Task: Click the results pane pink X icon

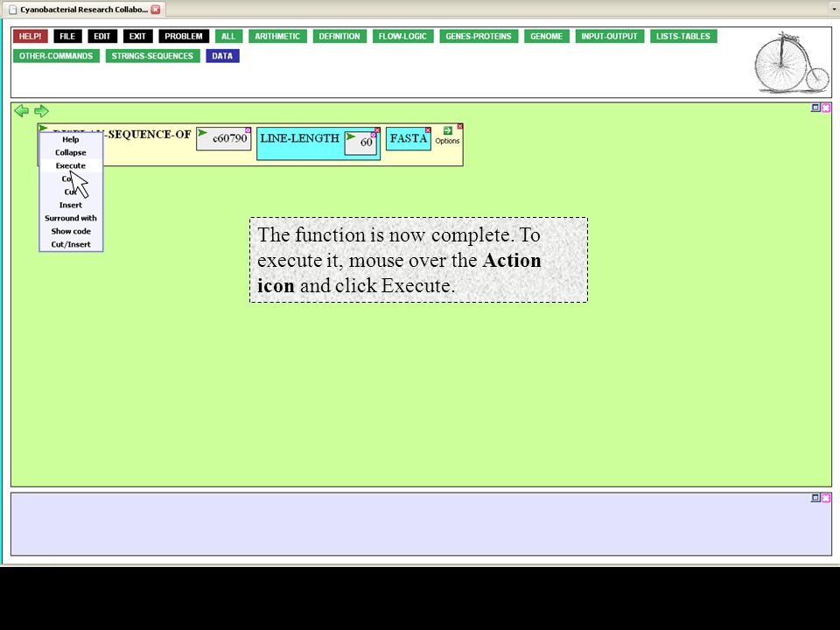Action: tap(825, 498)
